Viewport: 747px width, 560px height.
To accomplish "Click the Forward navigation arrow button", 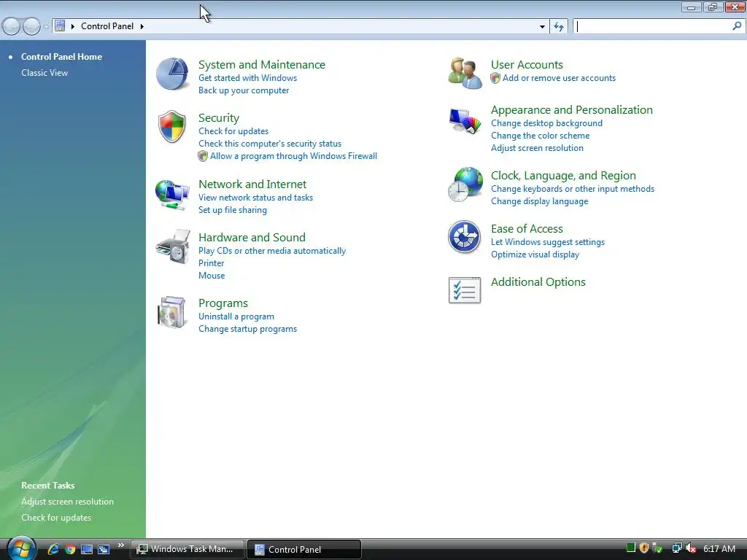I will pyautogui.click(x=31, y=26).
